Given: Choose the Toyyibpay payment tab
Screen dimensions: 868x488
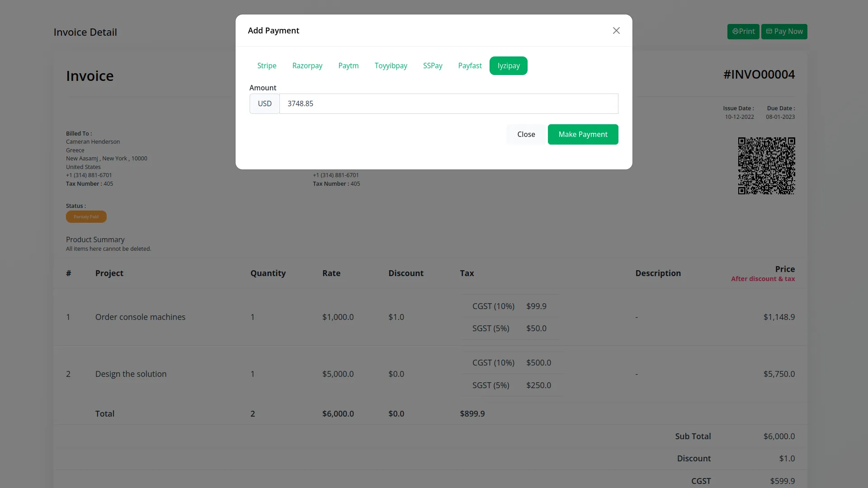Looking at the screenshot, I should coord(391,66).
